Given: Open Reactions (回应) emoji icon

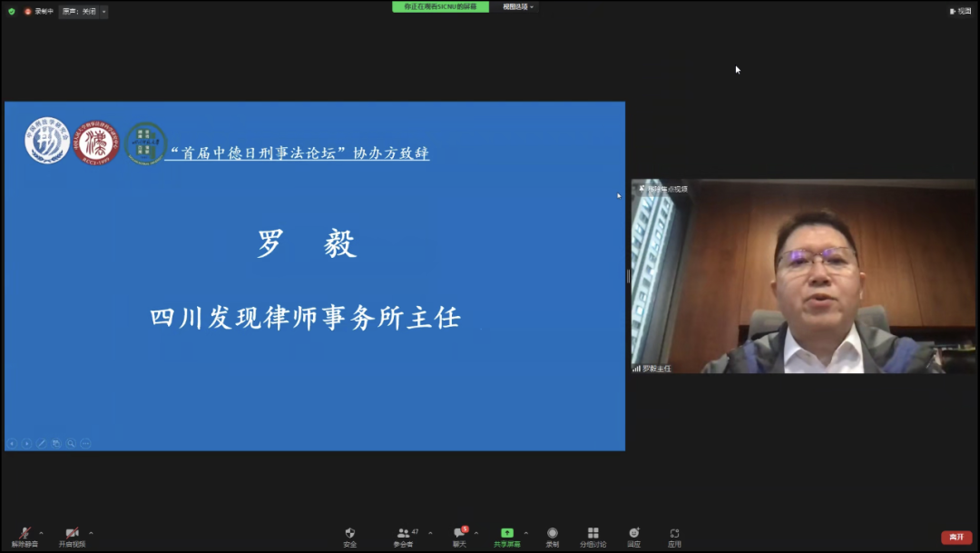Looking at the screenshot, I should [x=633, y=534].
